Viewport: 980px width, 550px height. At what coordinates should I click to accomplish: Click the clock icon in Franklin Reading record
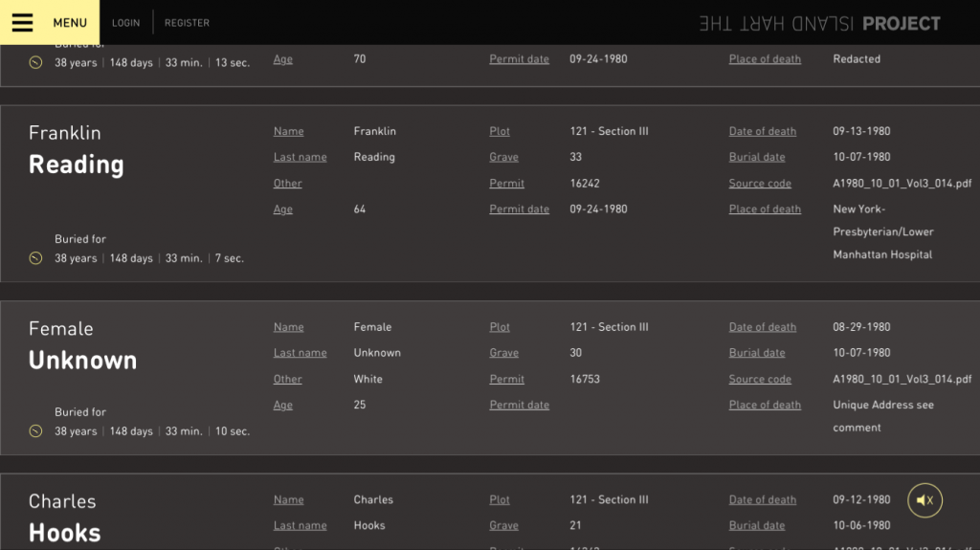pos(35,258)
